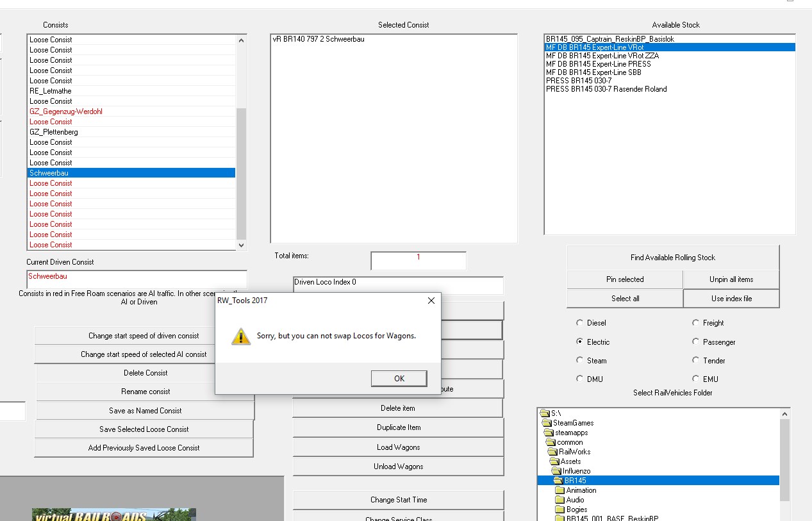This screenshot has height=521, width=812.
Task: Click the Animation folder icon
Action: (559, 490)
